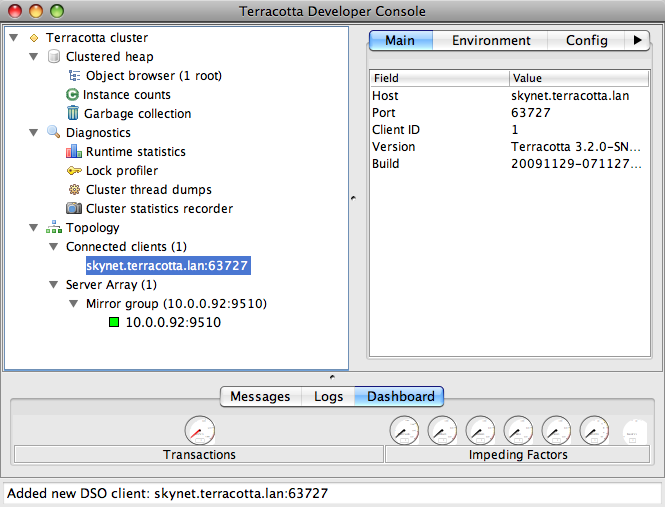This screenshot has height=507, width=665.
Task: Open the Logs tab
Action: coord(328,396)
